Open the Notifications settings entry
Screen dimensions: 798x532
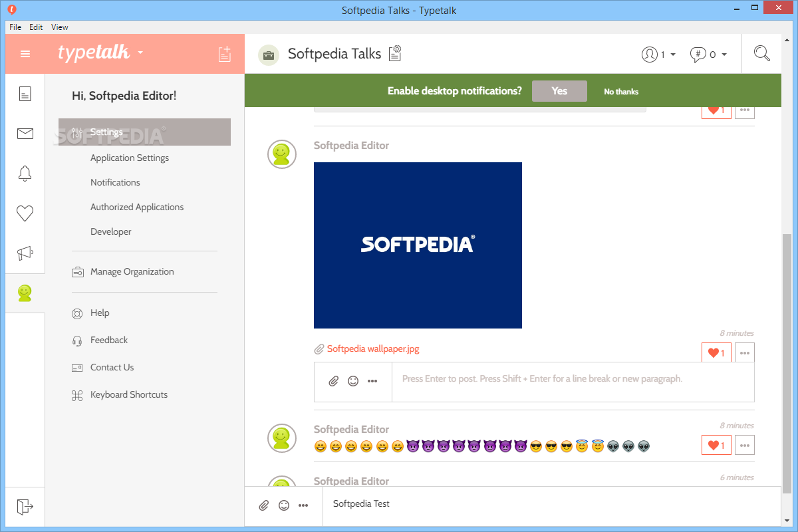coord(115,182)
